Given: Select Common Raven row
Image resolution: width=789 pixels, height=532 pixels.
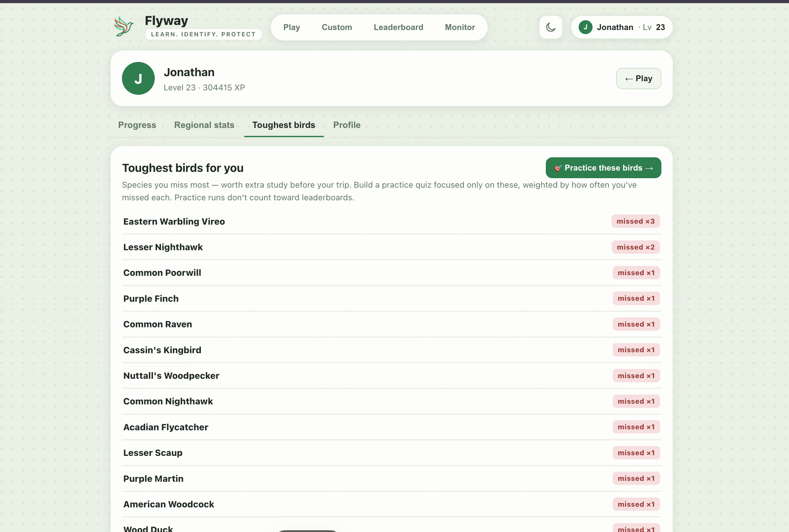Looking at the screenshot, I should (391, 324).
